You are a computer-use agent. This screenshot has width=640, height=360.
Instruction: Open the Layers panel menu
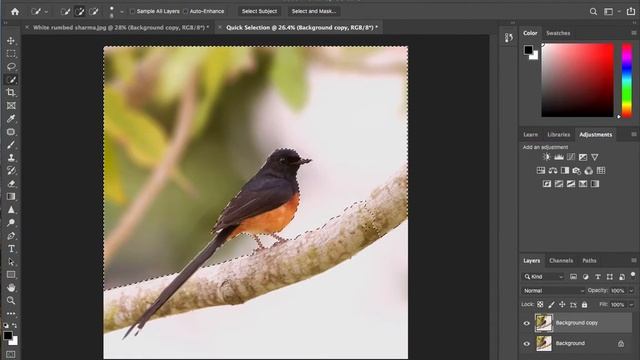coord(633,260)
